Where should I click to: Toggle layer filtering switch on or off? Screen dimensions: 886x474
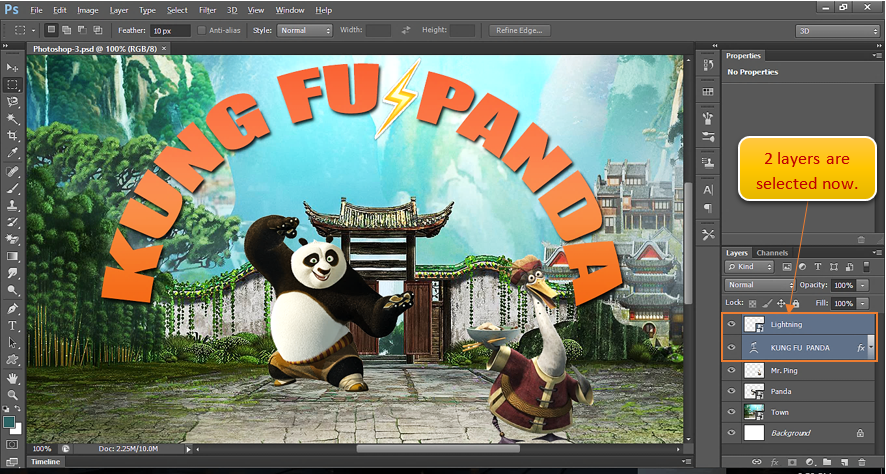tap(867, 267)
